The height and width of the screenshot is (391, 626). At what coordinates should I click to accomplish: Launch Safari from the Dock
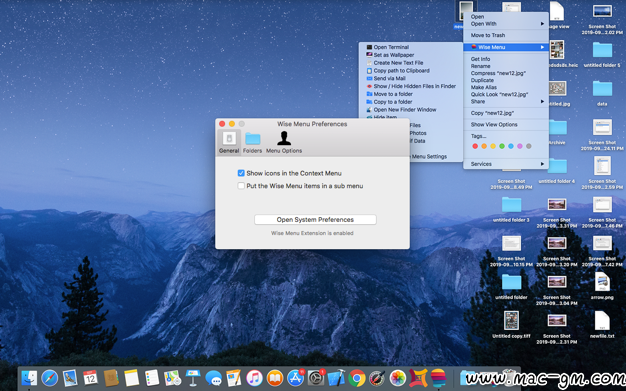pyautogui.click(x=50, y=378)
